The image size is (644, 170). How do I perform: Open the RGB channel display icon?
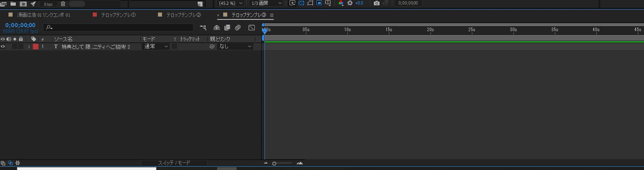[341, 3]
